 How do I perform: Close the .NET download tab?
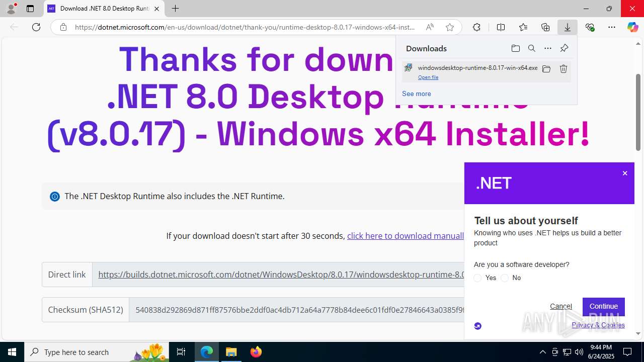(156, 9)
